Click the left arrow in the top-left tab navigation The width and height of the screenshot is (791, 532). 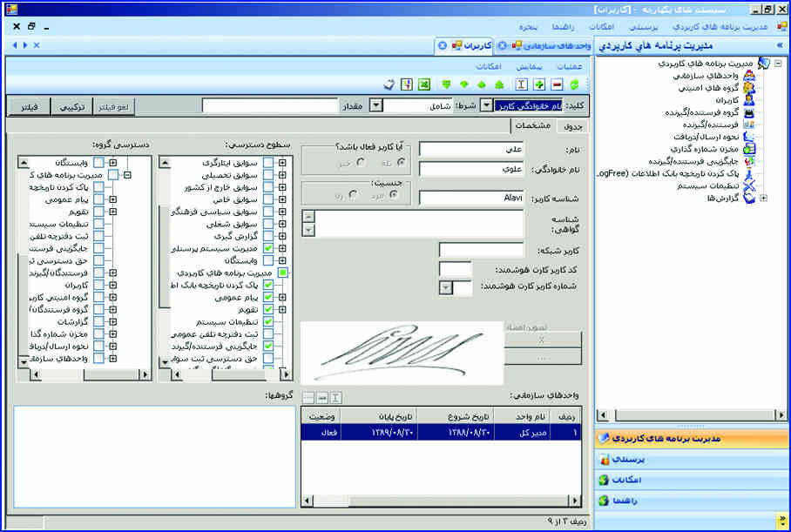[x=14, y=45]
